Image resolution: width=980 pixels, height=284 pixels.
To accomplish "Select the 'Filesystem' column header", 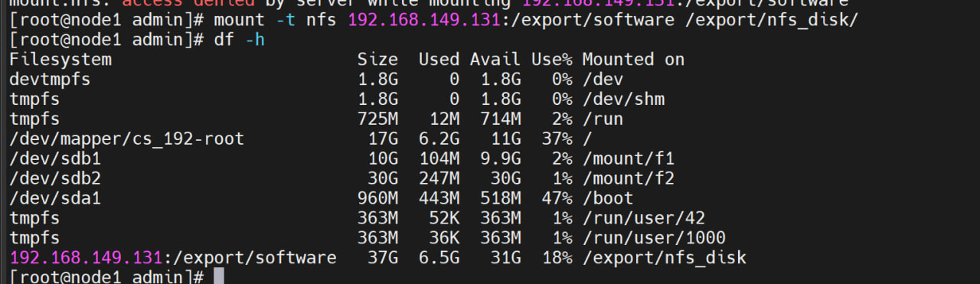I will [x=60, y=59].
